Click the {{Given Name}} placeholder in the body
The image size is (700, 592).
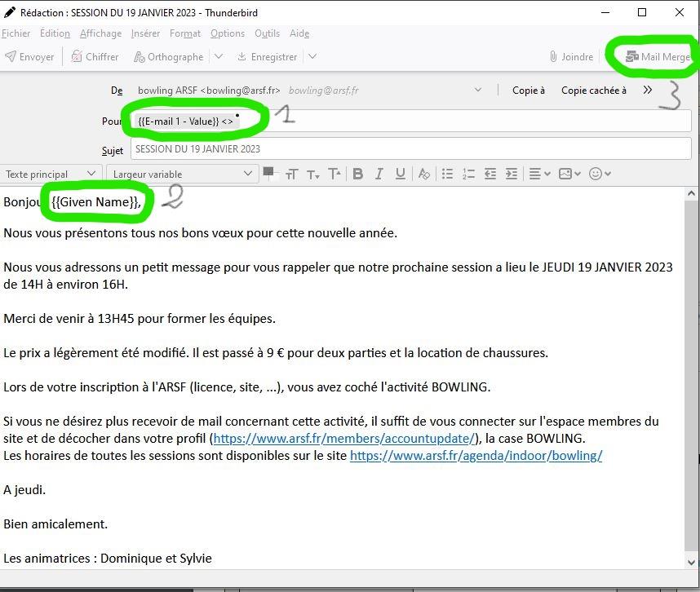click(x=96, y=202)
